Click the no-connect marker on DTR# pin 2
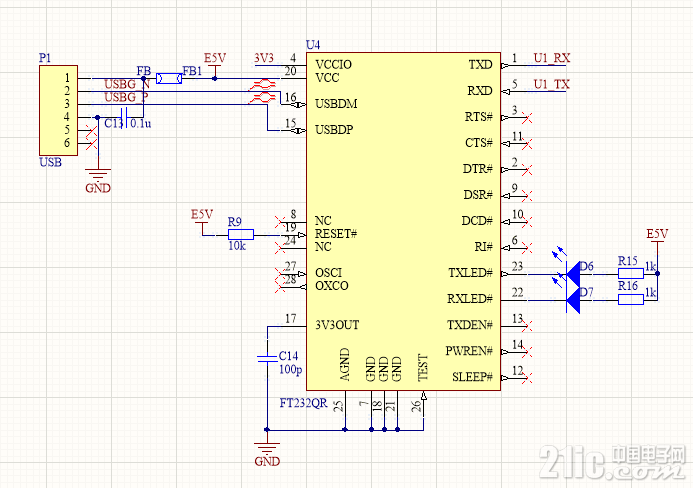Viewport: 693px width, 488px height. tap(527, 169)
